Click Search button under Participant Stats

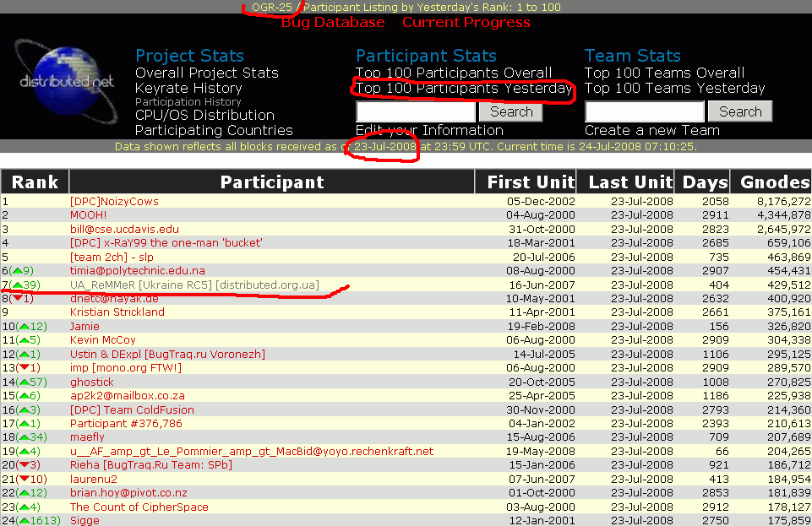pyautogui.click(x=510, y=111)
